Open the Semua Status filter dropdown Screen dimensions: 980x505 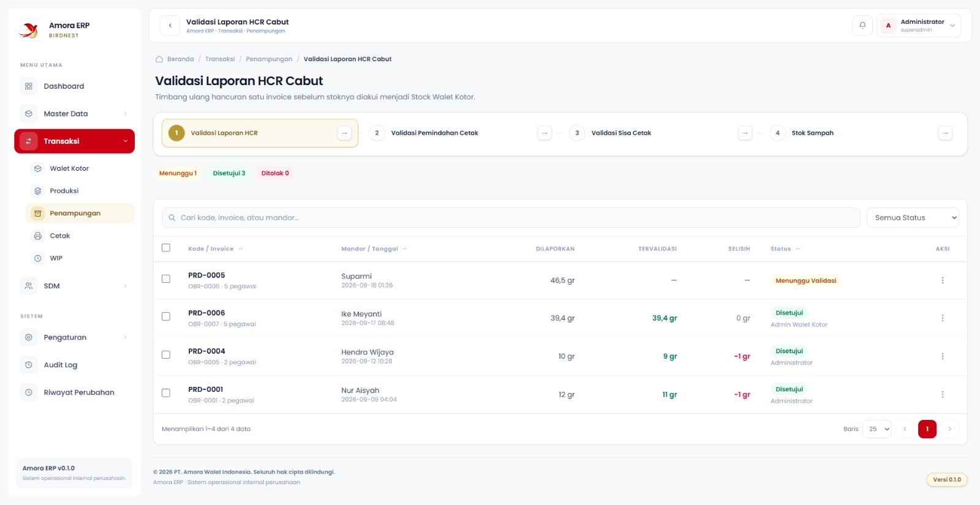point(913,218)
